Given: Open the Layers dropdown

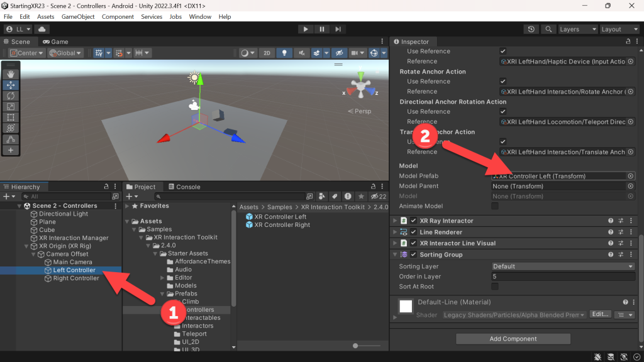Looking at the screenshot, I should (577, 29).
